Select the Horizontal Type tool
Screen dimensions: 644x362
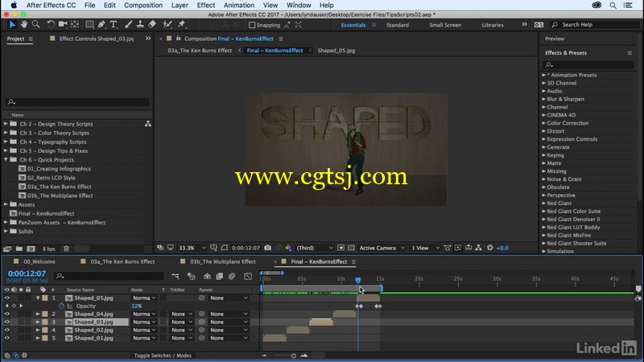[114, 25]
